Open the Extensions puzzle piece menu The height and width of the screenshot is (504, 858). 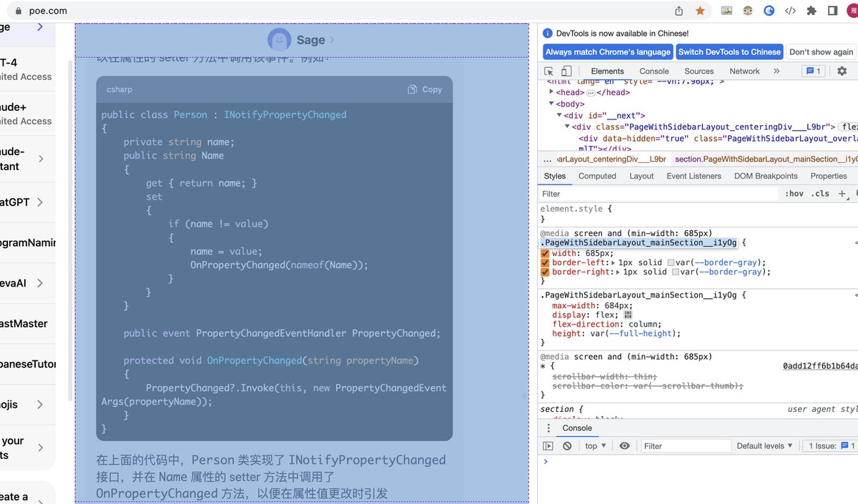click(x=812, y=11)
